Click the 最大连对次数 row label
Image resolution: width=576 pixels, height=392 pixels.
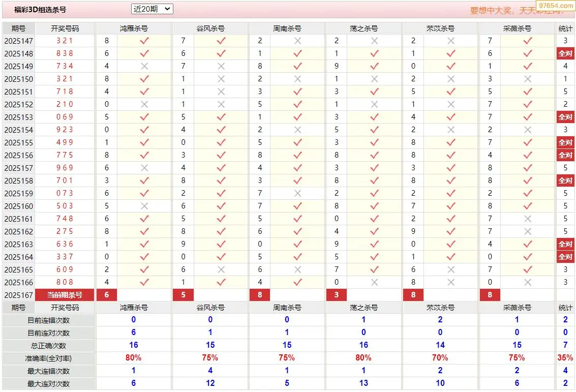(48, 384)
